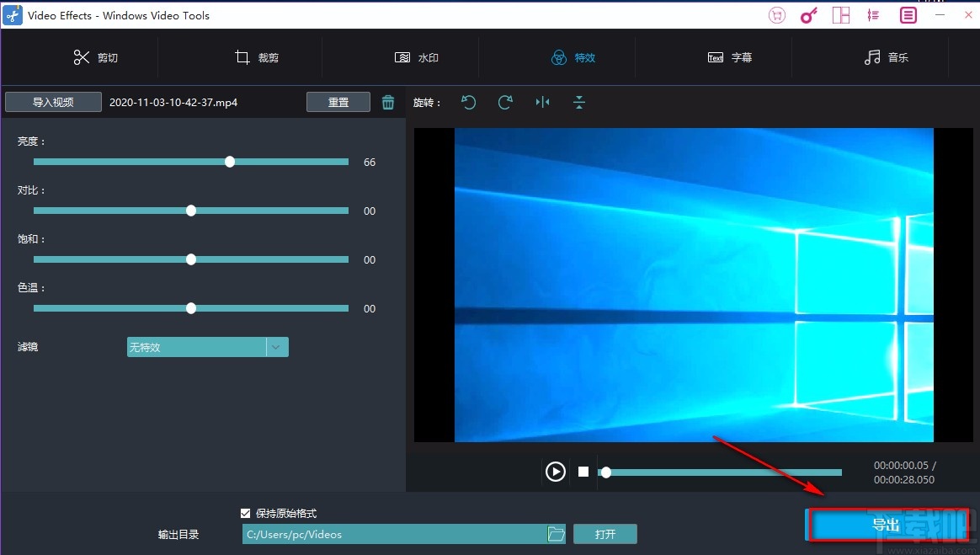980x555 pixels.
Task: Click the key registration icon
Action: tap(808, 14)
